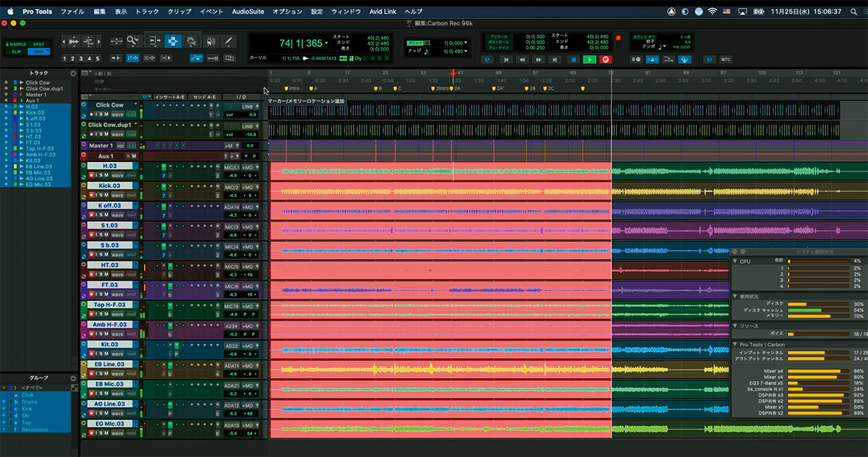Enable Shuffle edit mode
This screenshot has width=868, height=457.
point(16,44)
